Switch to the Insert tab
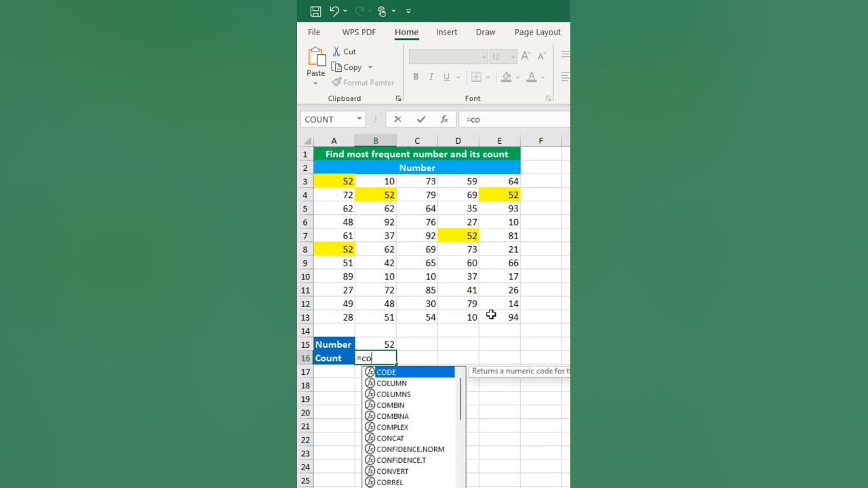 (x=447, y=32)
